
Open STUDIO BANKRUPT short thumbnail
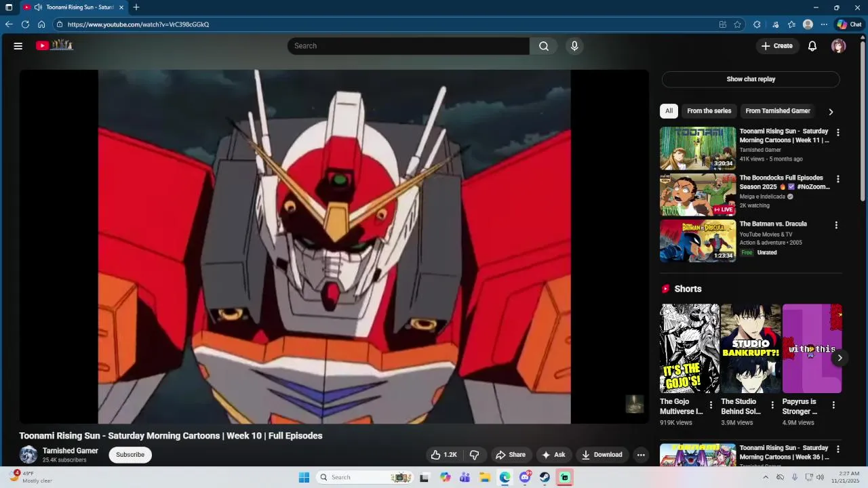pos(751,348)
